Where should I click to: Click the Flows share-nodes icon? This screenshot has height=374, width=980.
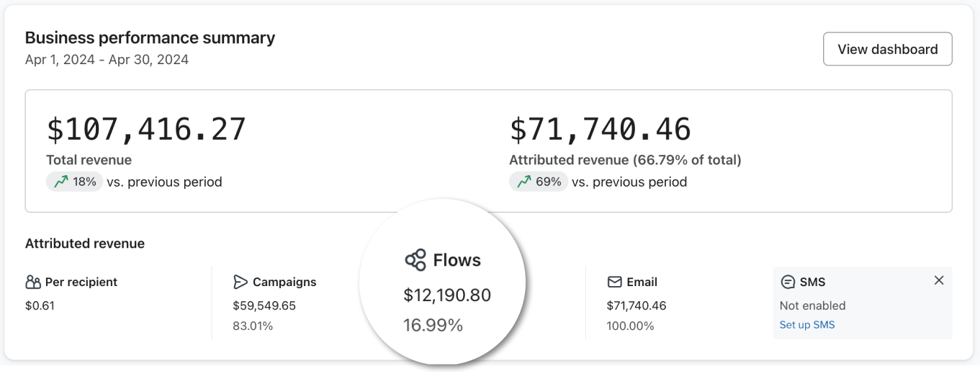coord(415,260)
